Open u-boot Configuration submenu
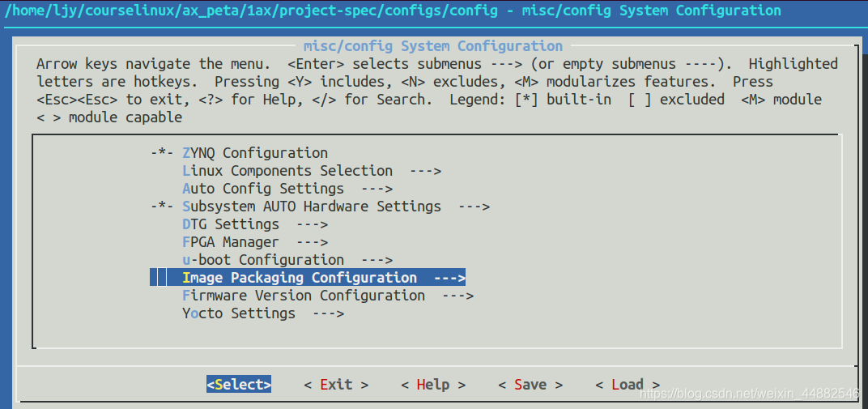 tap(287, 259)
